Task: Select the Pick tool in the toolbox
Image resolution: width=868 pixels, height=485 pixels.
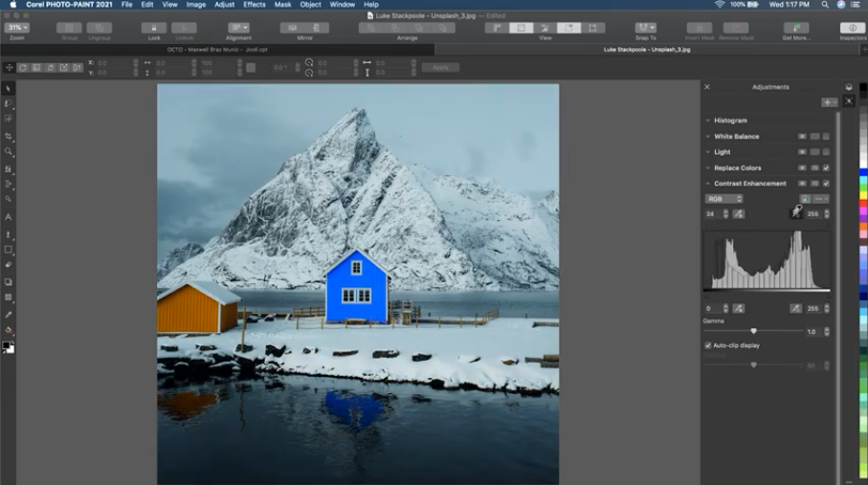Action: point(9,89)
